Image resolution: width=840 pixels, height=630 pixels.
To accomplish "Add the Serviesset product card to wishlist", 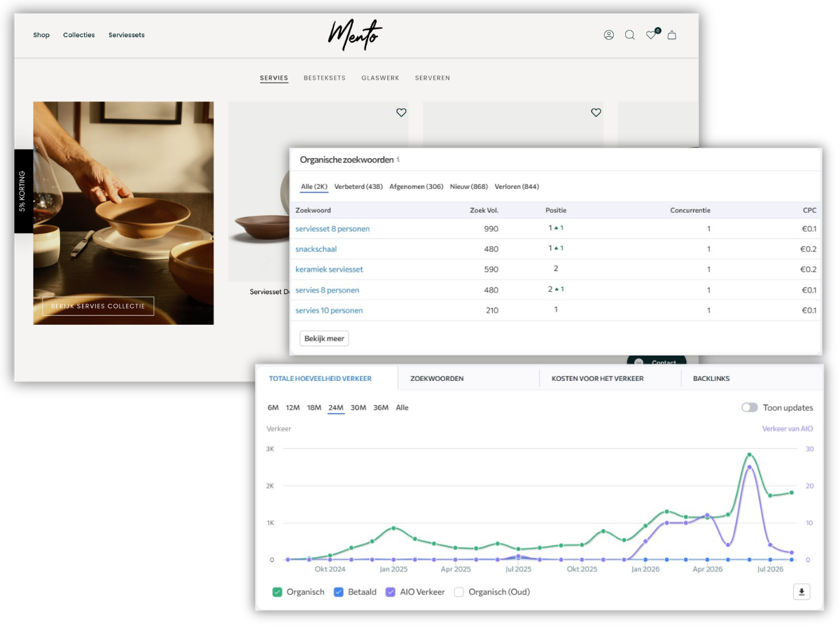I will point(401,113).
